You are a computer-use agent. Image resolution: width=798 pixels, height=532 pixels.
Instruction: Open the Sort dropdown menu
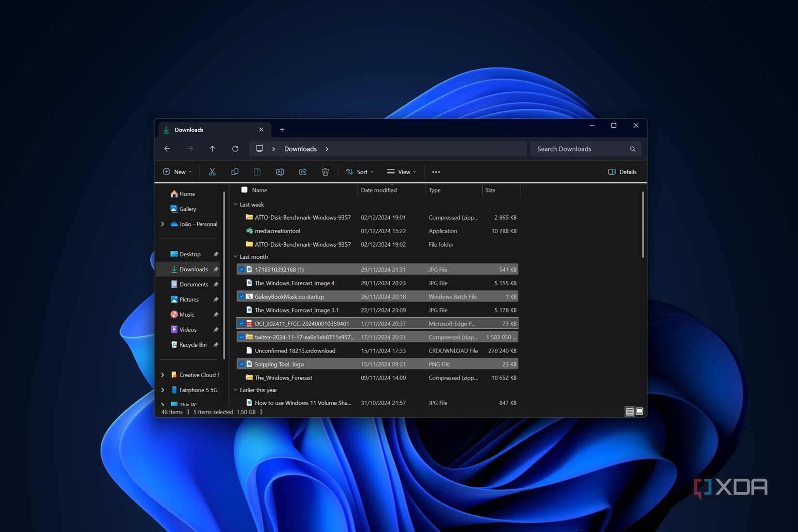click(360, 172)
